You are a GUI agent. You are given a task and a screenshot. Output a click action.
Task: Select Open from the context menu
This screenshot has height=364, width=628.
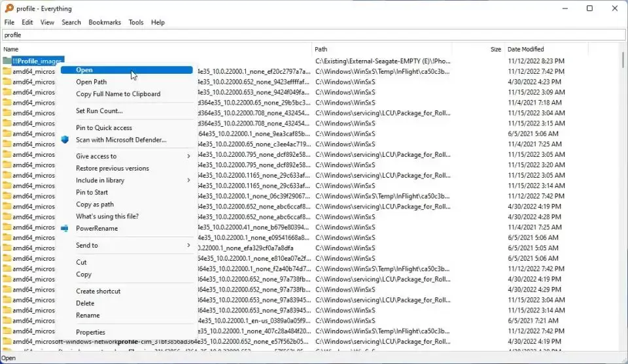click(x=84, y=70)
